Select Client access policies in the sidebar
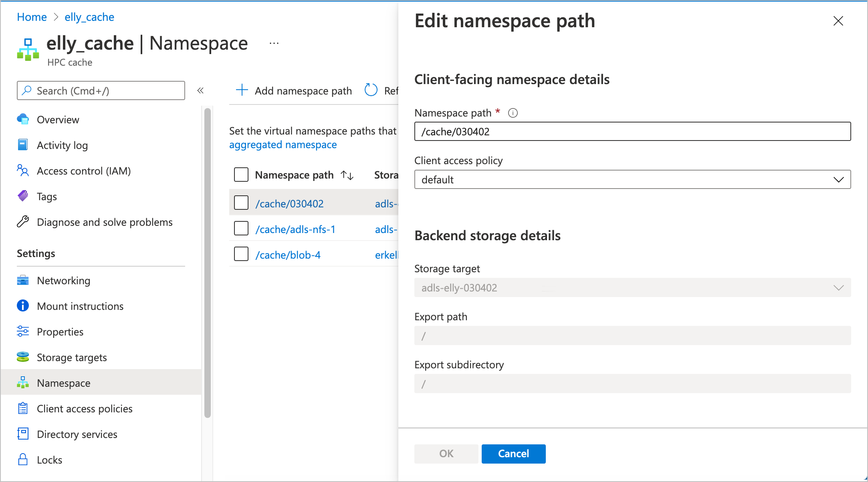 pyautogui.click(x=85, y=408)
